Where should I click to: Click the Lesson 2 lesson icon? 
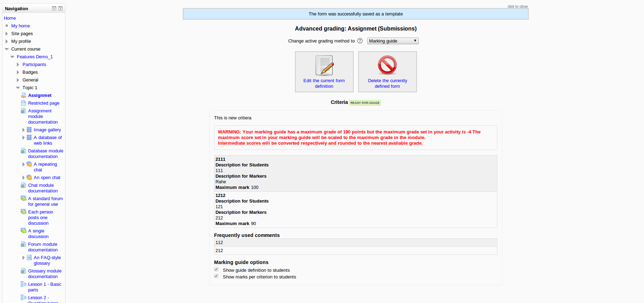point(24,297)
